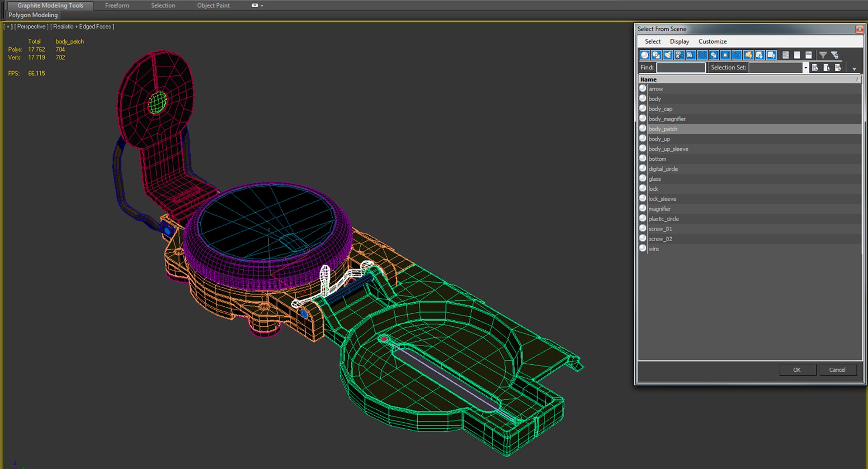Viewport: 868px width, 469px height.
Task: Click the Select Invert icon
Action: (x=809, y=55)
